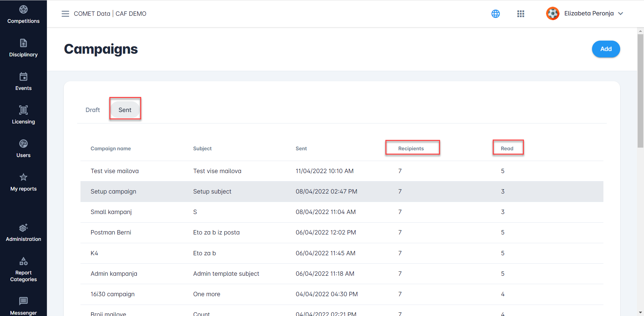Open the Users section icon
Image resolution: width=644 pixels, height=316 pixels.
23,144
